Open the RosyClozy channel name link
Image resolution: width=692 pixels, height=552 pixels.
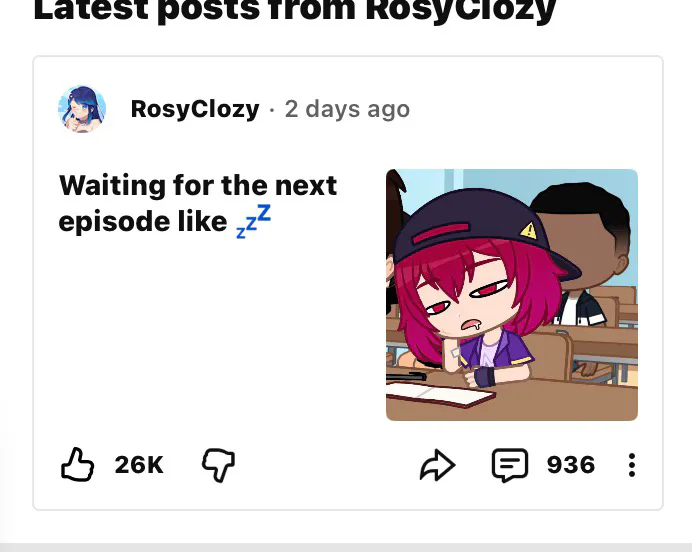point(195,109)
